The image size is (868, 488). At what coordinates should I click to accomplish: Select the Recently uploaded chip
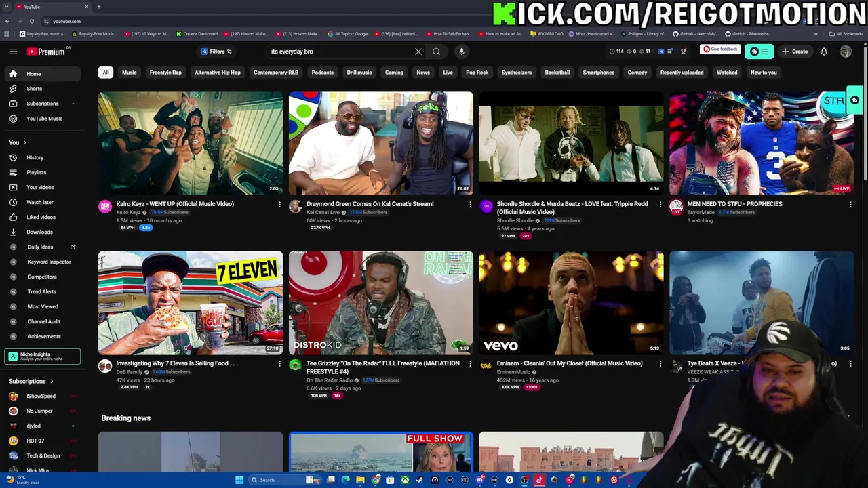(682, 73)
